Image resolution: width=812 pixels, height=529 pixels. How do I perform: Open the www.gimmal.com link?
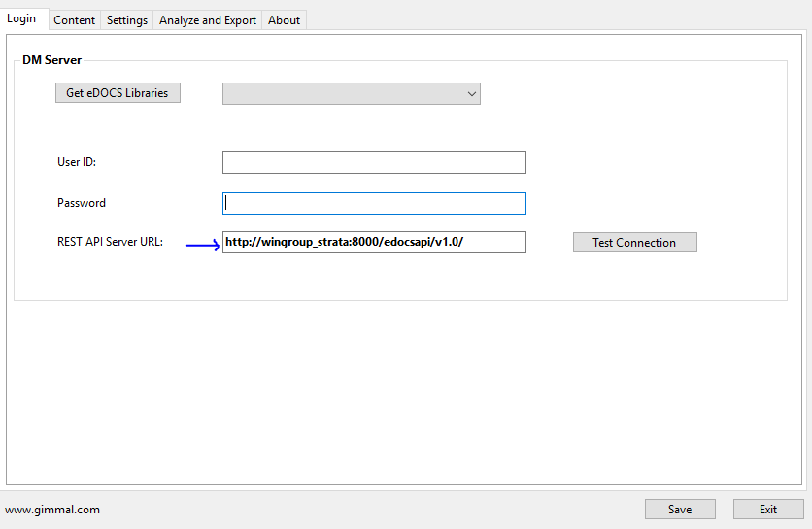(x=52, y=510)
